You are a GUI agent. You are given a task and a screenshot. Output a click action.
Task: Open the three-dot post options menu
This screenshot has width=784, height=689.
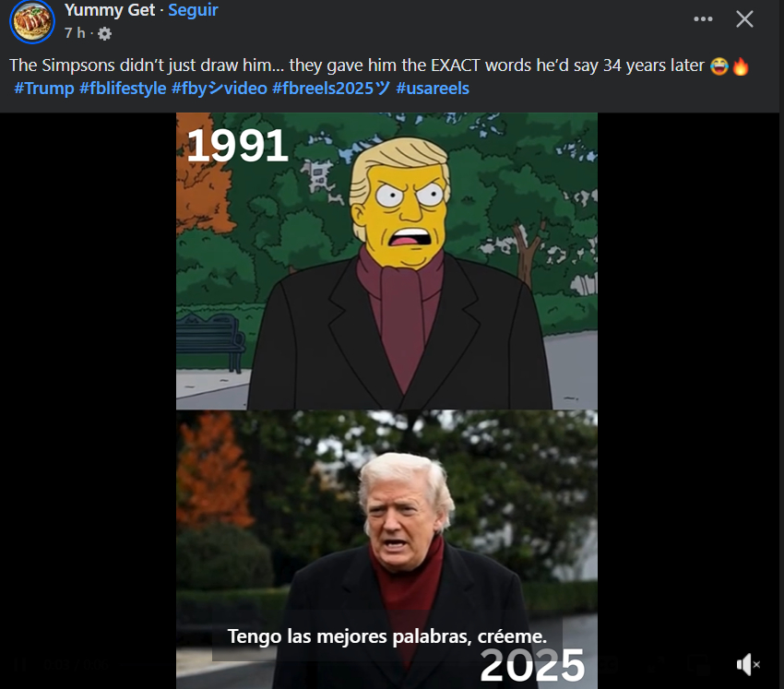click(703, 19)
